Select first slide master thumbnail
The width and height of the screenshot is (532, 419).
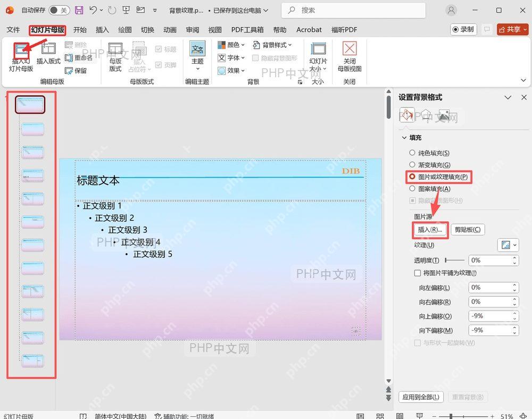point(30,104)
